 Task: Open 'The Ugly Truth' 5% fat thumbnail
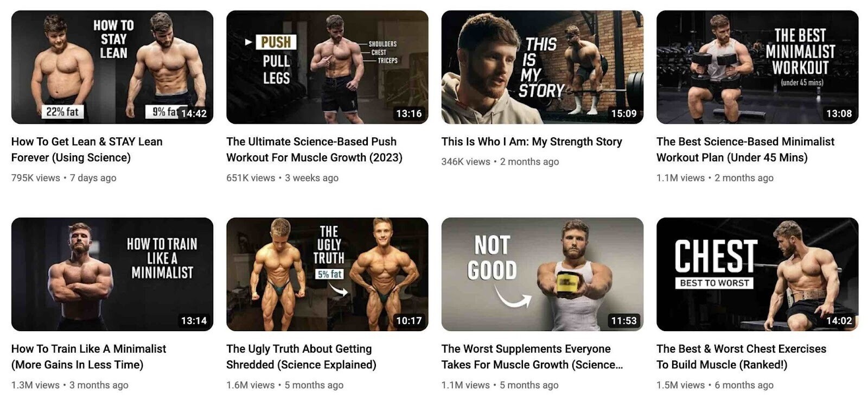click(x=327, y=274)
